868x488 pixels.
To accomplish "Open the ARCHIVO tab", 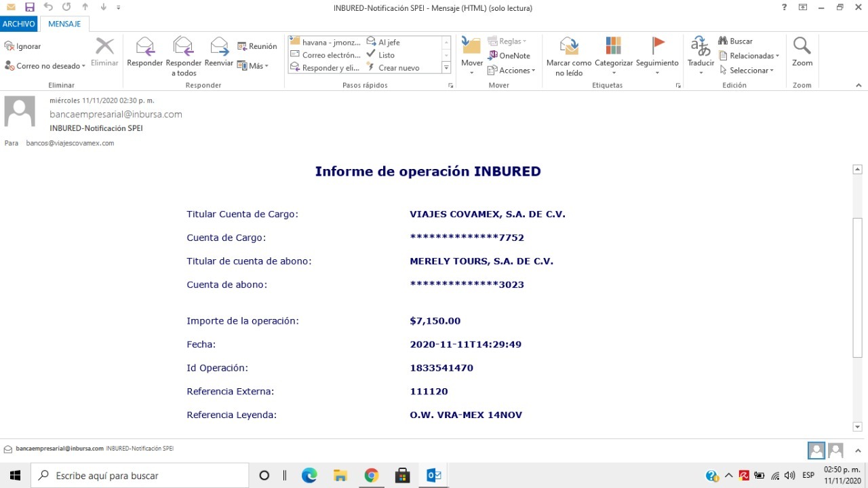I will (x=18, y=24).
